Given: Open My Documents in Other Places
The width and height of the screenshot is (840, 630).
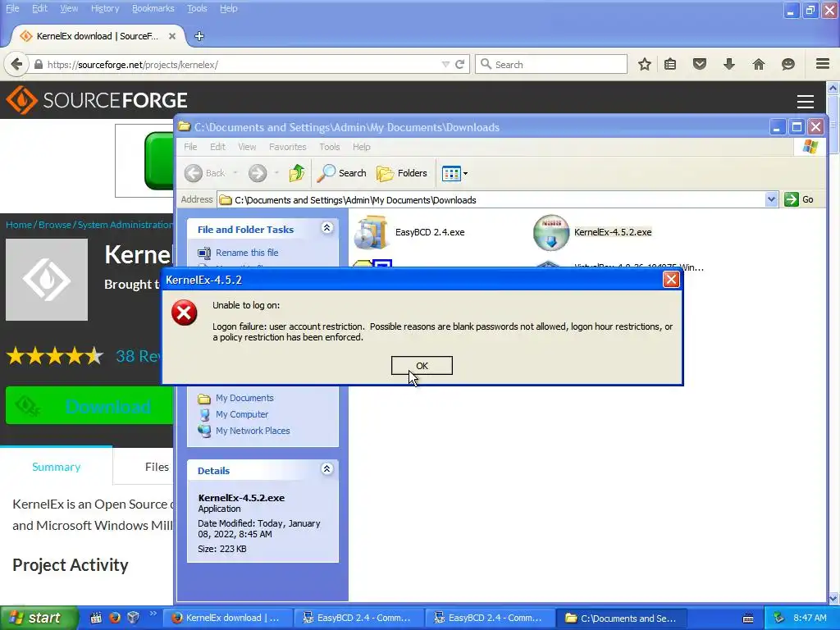Looking at the screenshot, I should 244,398.
